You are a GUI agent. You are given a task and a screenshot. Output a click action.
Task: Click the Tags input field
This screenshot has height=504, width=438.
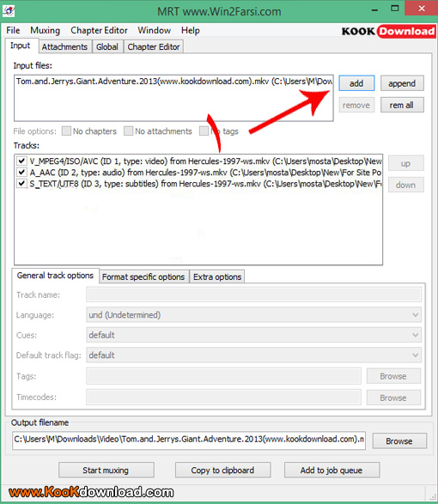(223, 376)
